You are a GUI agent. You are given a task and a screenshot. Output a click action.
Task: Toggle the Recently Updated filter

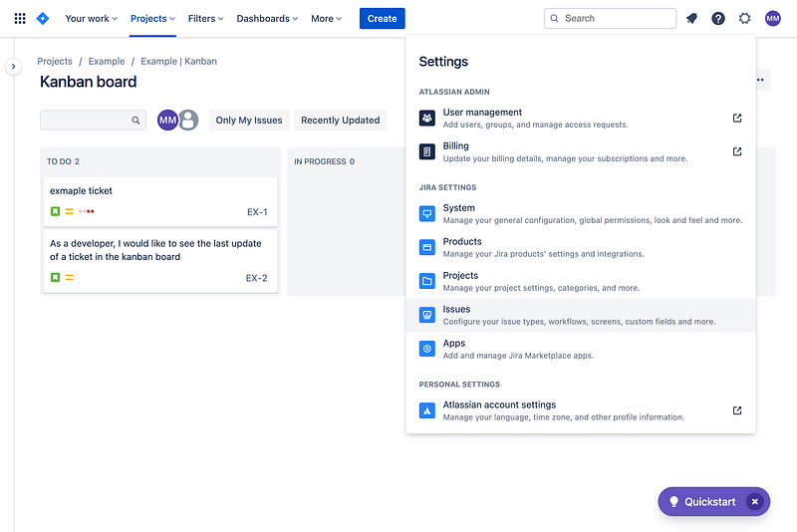340,121
